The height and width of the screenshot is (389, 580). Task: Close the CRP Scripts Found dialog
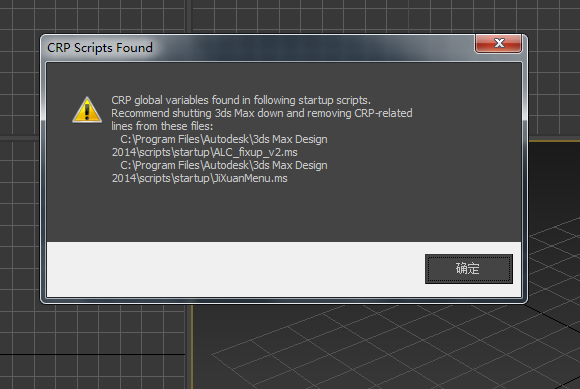tap(499, 44)
